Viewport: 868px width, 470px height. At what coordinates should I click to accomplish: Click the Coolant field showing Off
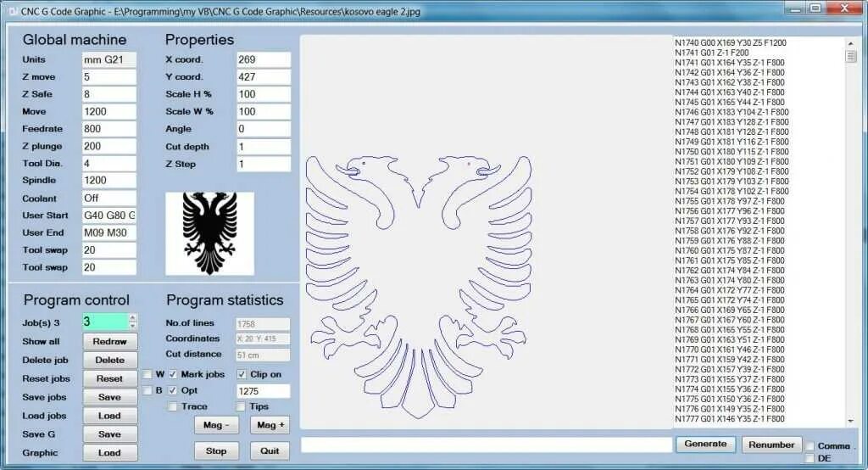pyautogui.click(x=109, y=198)
